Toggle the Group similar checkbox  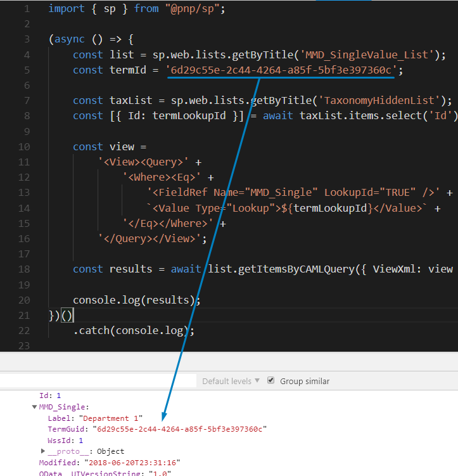point(271,380)
